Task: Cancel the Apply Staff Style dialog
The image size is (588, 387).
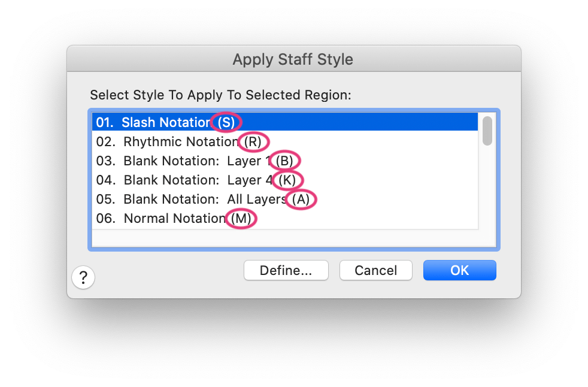Action: (376, 270)
